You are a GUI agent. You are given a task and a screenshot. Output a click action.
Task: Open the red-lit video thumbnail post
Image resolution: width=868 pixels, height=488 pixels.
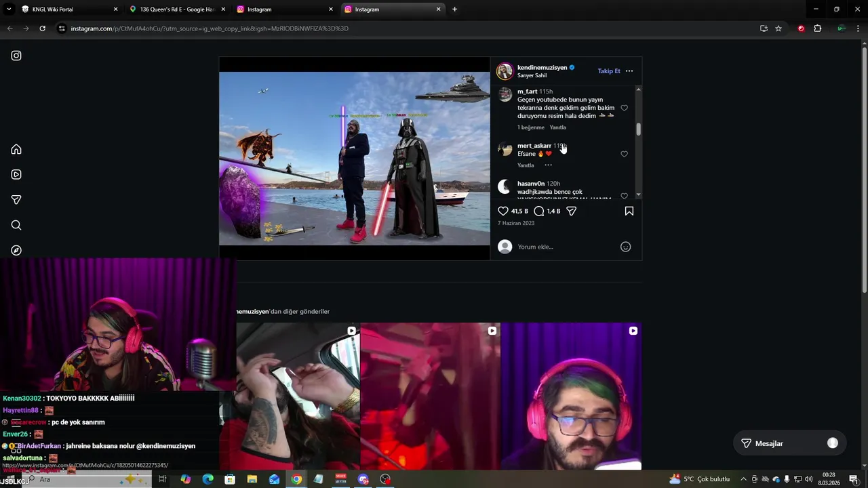coord(431,396)
